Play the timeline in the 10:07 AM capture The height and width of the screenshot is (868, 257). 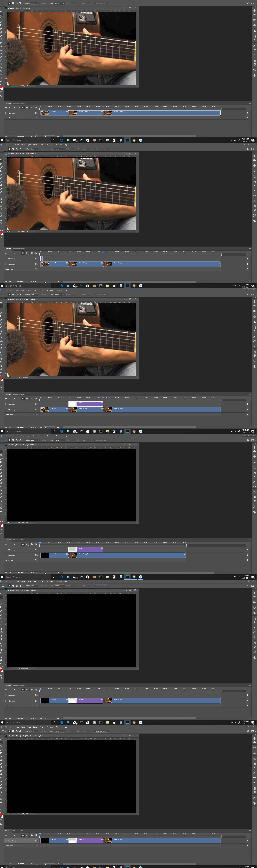pyautogui.click(x=15, y=108)
